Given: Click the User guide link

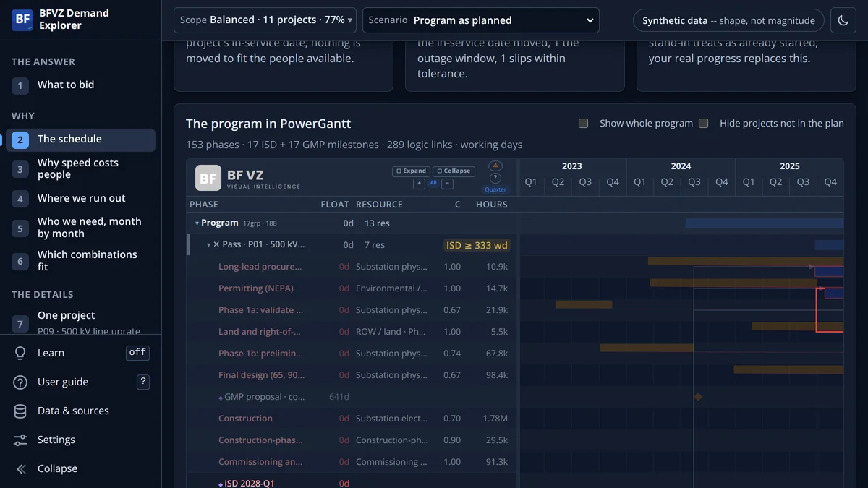Looking at the screenshot, I should [x=63, y=382].
